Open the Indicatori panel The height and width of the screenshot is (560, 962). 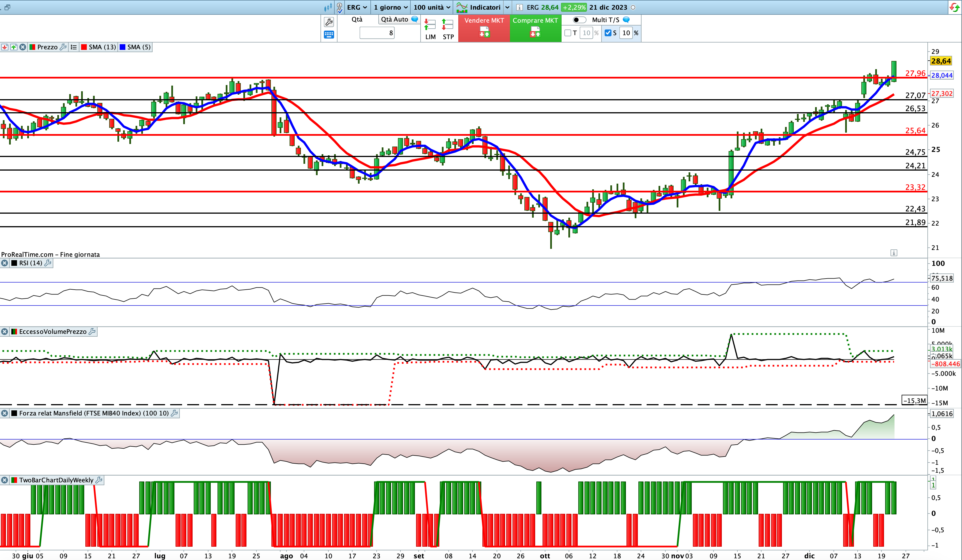(x=478, y=7)
